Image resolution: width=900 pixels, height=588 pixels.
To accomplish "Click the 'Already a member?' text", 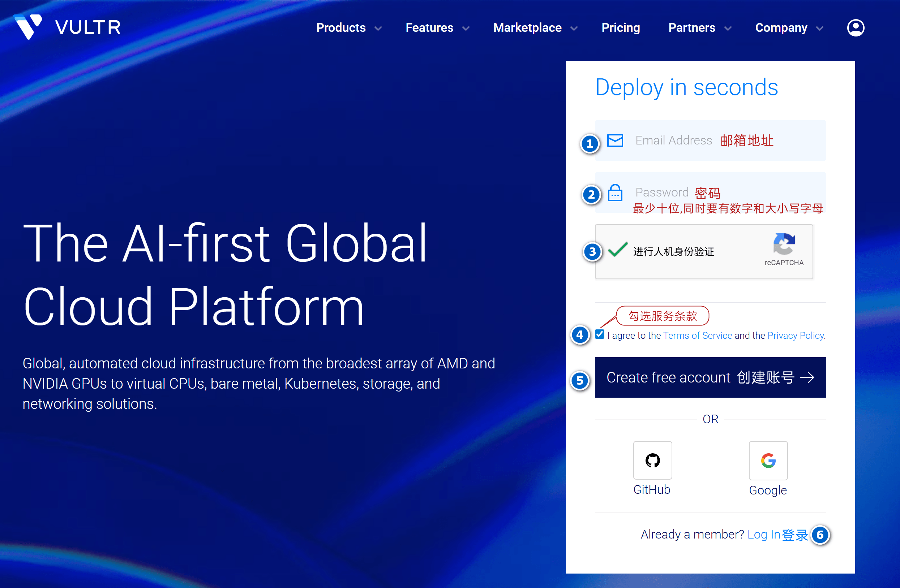I will pos(692,534).
